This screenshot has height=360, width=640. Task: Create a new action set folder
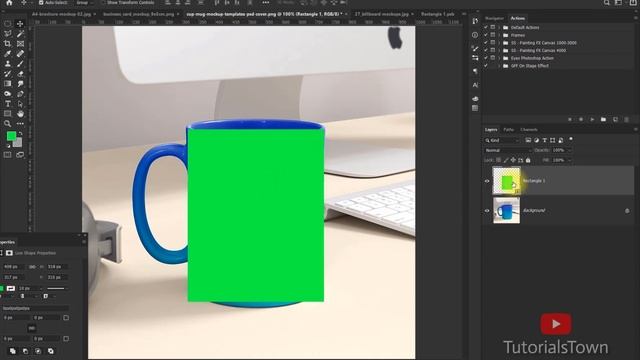603,120
